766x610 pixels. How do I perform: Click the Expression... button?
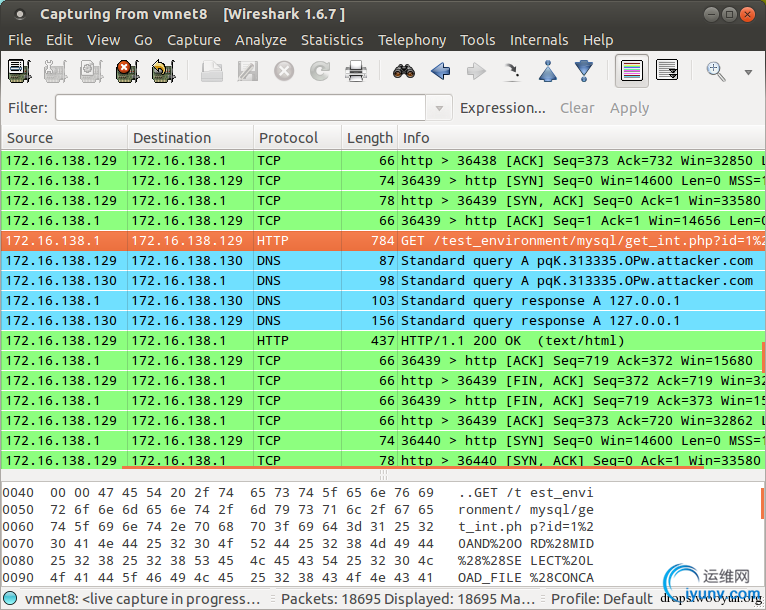click(x=503, y=108)
